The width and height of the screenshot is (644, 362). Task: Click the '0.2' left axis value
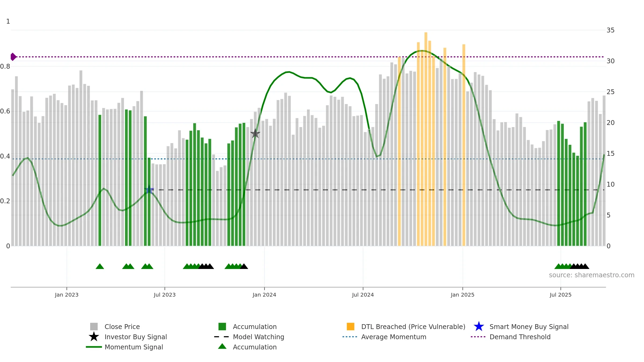pyautogui.click(x=5, y=201)
